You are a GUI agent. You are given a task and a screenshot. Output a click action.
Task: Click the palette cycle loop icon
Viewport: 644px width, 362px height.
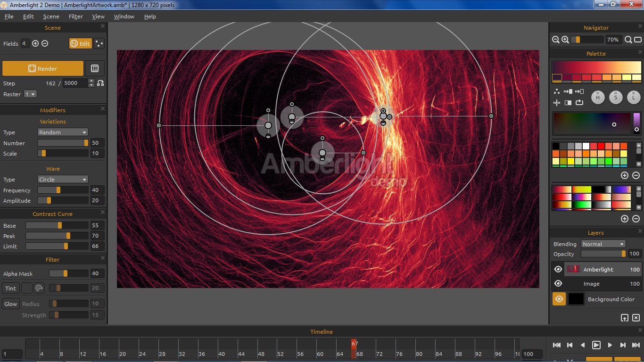tap(579, 102)
